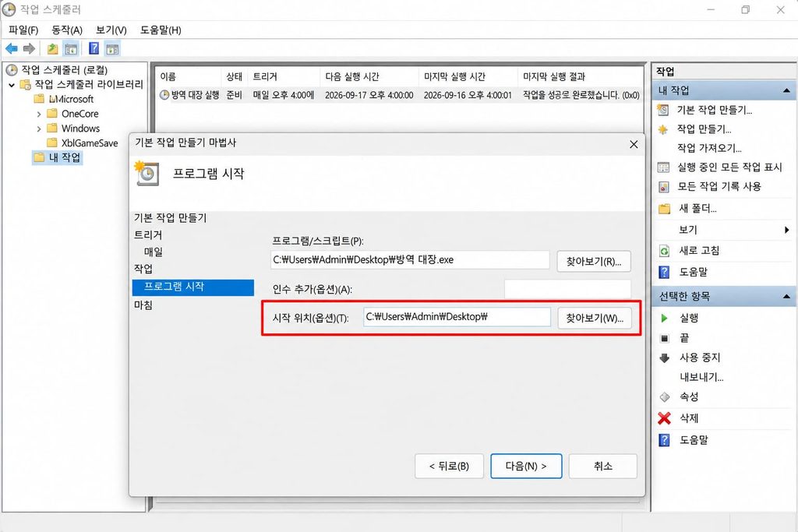Screen dimensions: 798x532
Task: Click the 작업 가져오기... action link
Action: click(x=709, y=148)
